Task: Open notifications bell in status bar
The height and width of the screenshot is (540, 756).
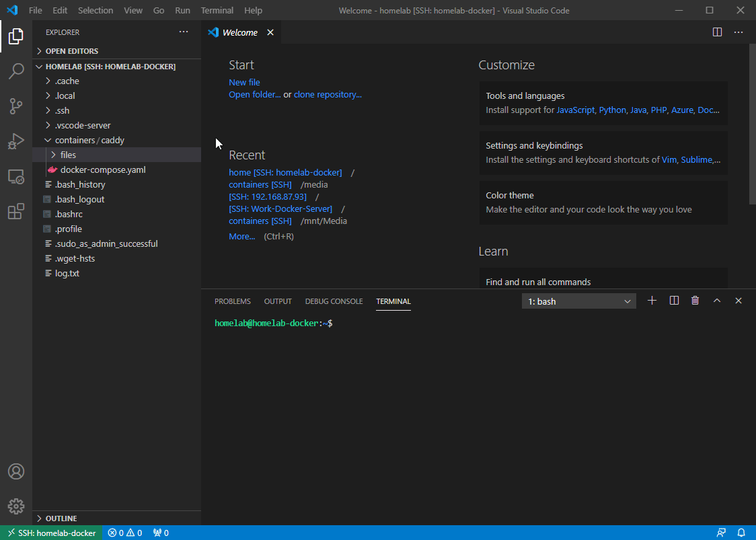Action: click(x=741, y=533)
